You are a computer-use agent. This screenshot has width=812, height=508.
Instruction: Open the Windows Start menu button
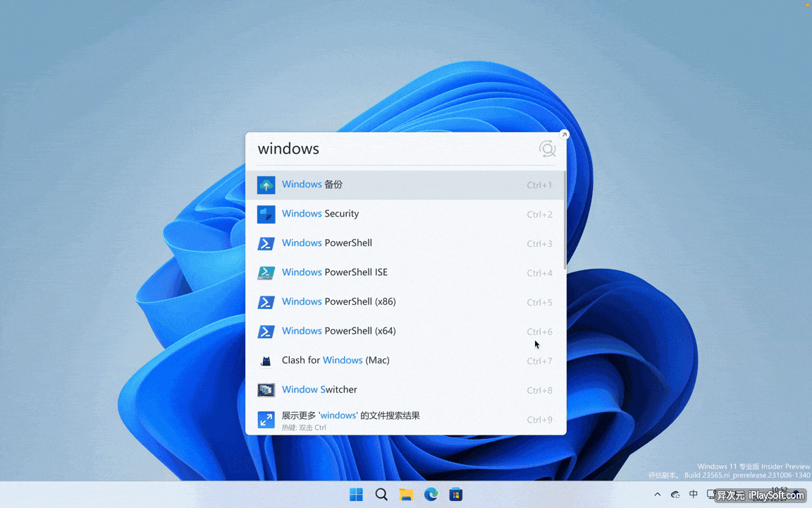(356, 495)
